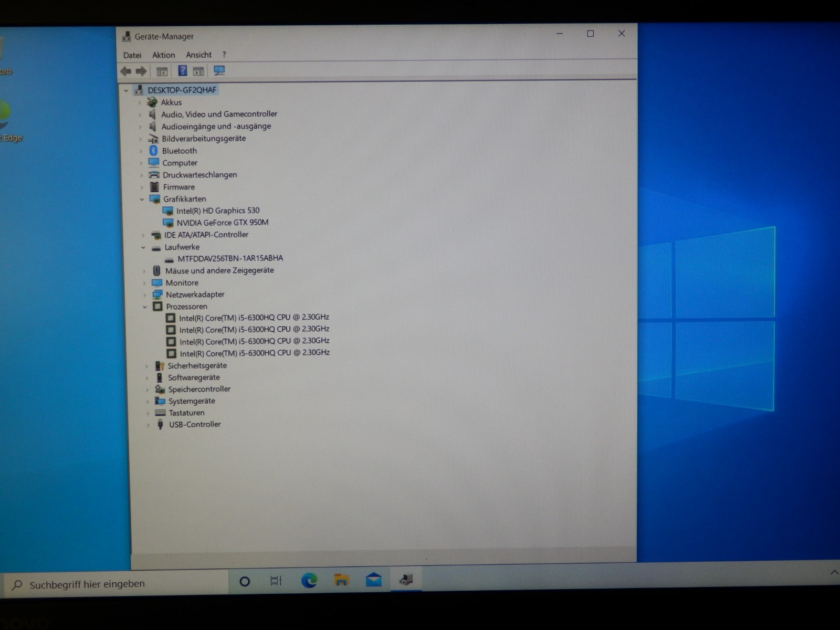Click the Intel(R) HD Graphics 530 device icon
The image size is (840, 630).
click(x=168, y=211)
